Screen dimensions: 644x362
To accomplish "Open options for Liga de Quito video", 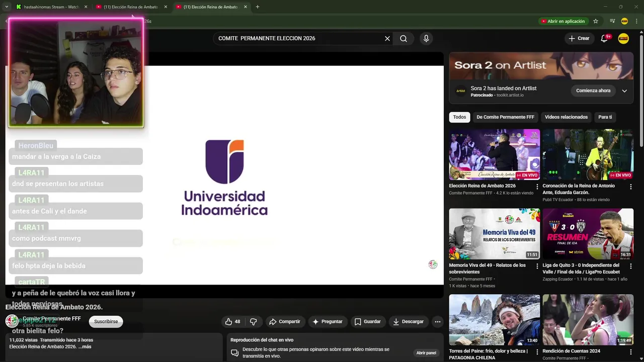I will 631,266.
